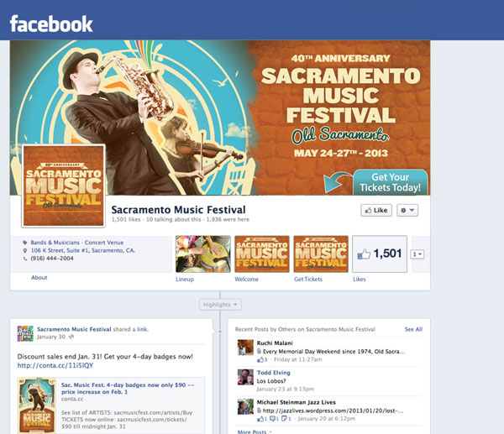Expand more apps with the 1 dropdown
This screenshot has height=434, width=504.
[417, 254]
